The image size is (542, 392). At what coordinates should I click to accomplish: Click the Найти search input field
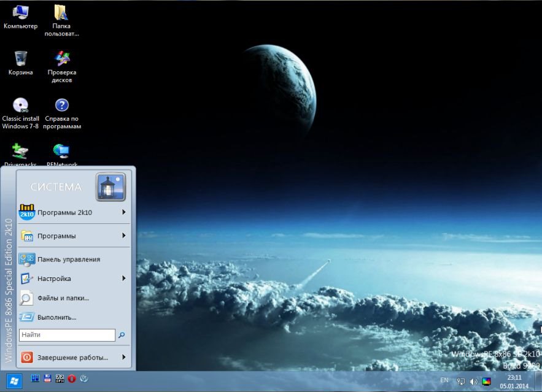coord(67,336)
